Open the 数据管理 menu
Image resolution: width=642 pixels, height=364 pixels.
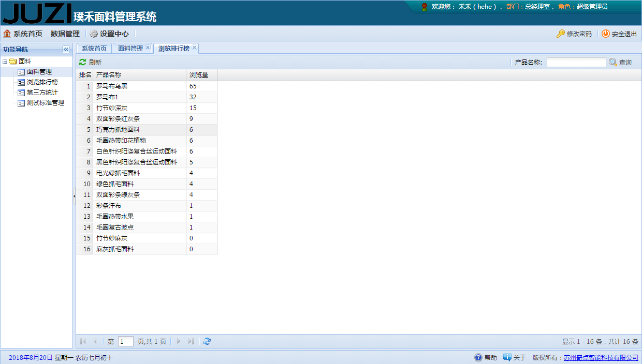[65, 34]
